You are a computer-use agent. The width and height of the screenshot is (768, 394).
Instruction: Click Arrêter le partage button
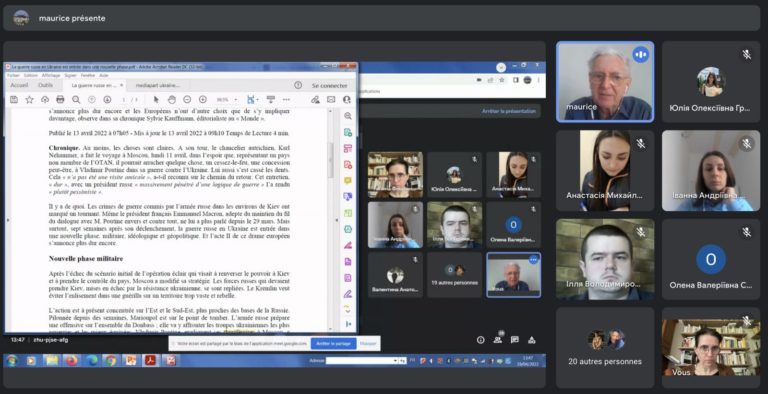[x=333, y=344]
